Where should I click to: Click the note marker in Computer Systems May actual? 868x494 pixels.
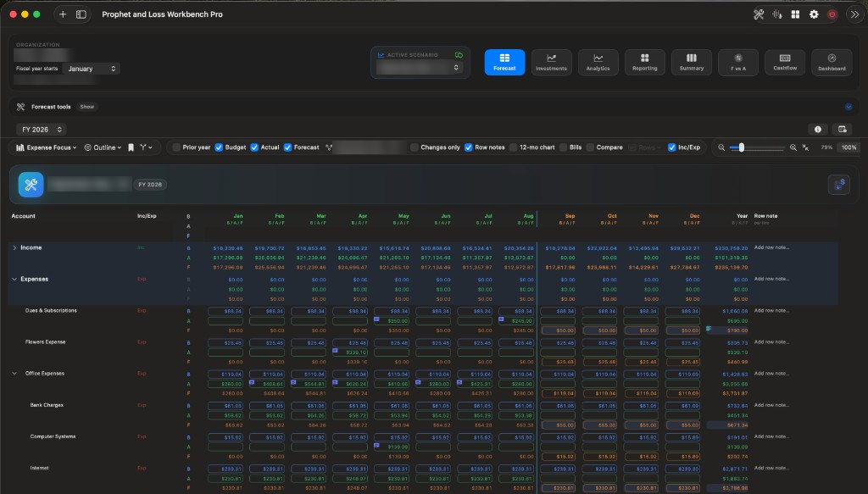(x=376, y=446)
